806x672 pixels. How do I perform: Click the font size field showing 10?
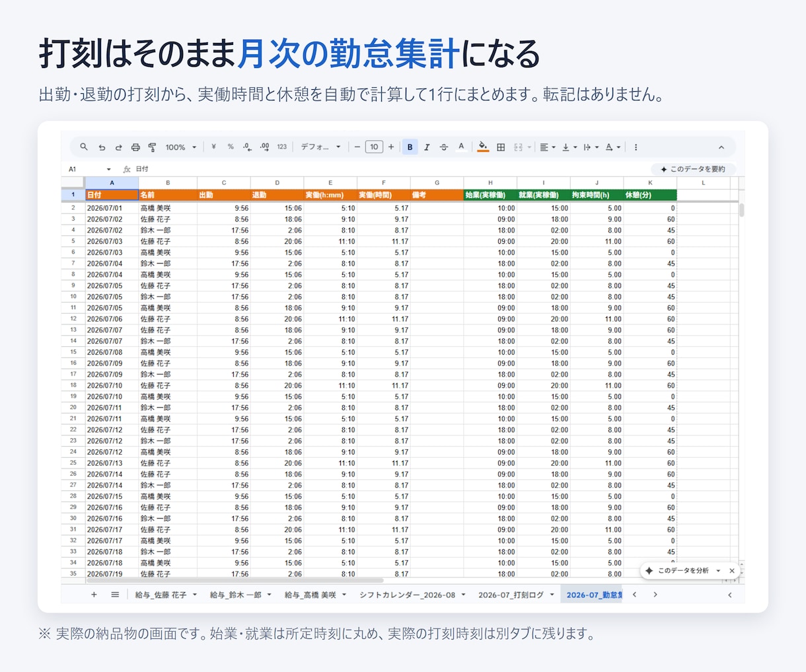[374, 147]
